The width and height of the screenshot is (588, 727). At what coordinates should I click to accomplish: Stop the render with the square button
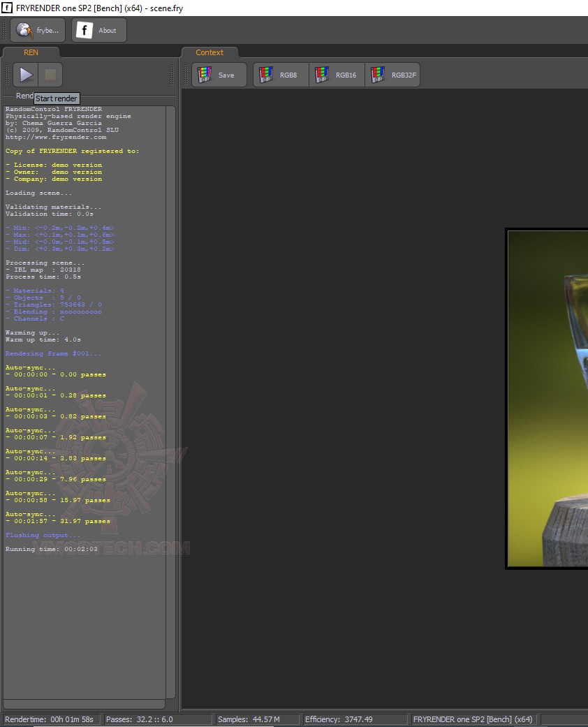click(x=50, y=75)
